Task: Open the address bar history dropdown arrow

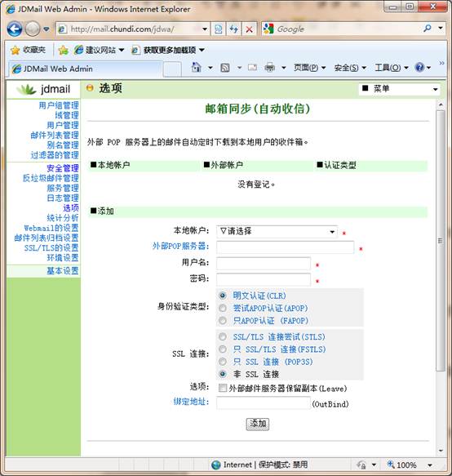Action: (x=205, y=29)
